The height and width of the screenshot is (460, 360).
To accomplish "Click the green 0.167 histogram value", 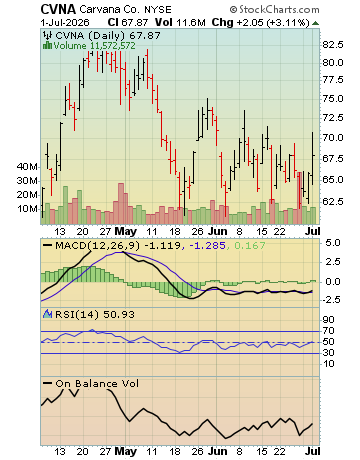I will [250, 246].
